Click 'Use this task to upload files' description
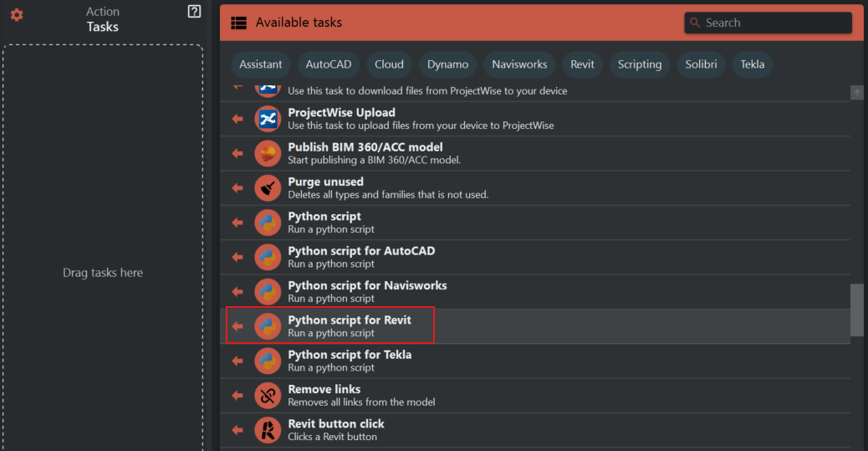This screenshot has height=451, width=868. 421,126
